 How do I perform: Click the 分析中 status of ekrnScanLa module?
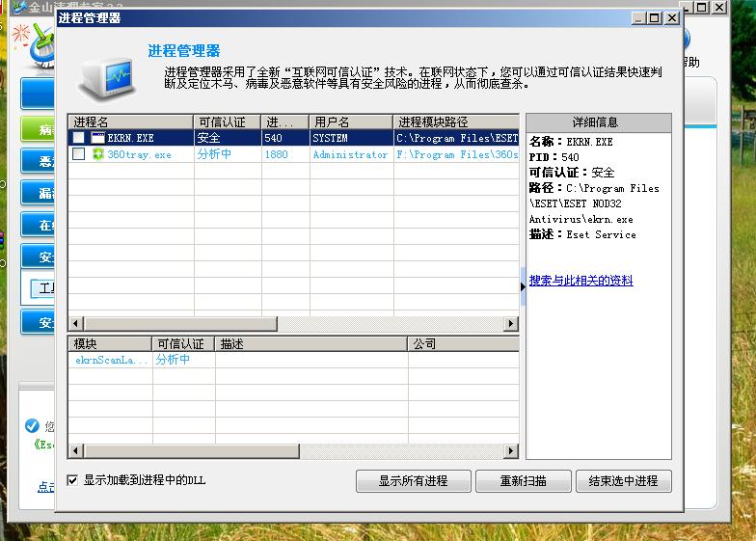pos(173,360)
